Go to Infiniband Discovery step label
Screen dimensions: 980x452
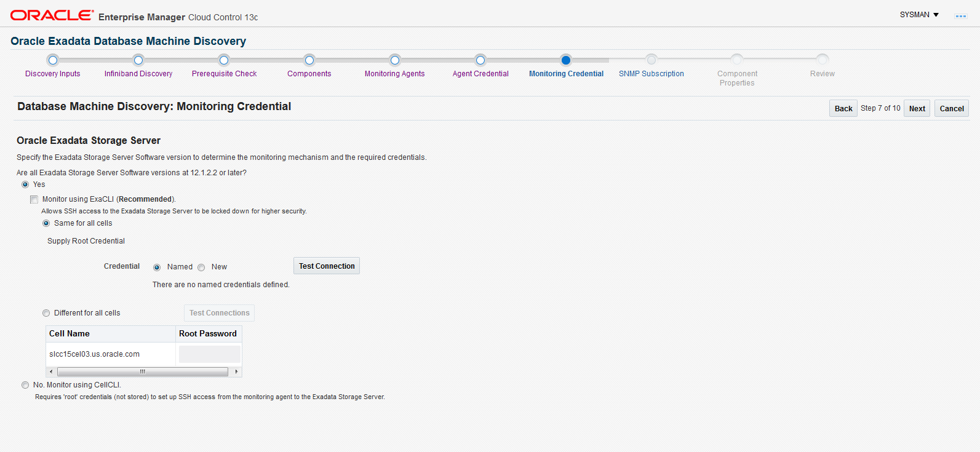click(x=138, y=74)
